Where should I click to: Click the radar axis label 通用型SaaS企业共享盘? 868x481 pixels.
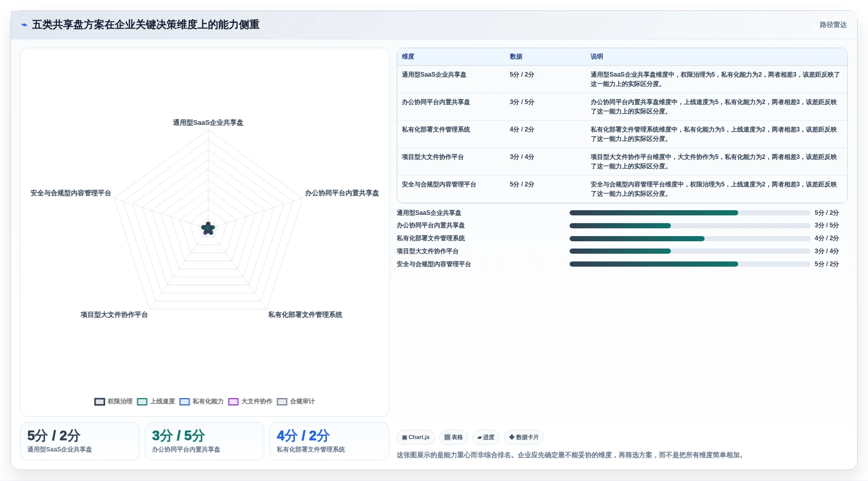(208, 123)
